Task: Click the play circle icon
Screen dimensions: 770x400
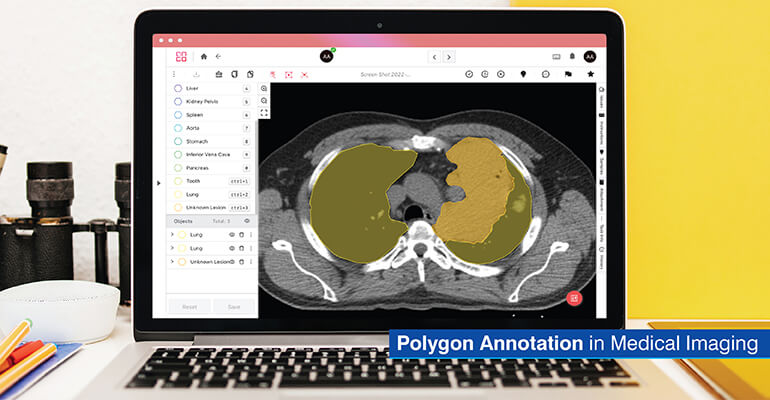Action: coord(501,74)
